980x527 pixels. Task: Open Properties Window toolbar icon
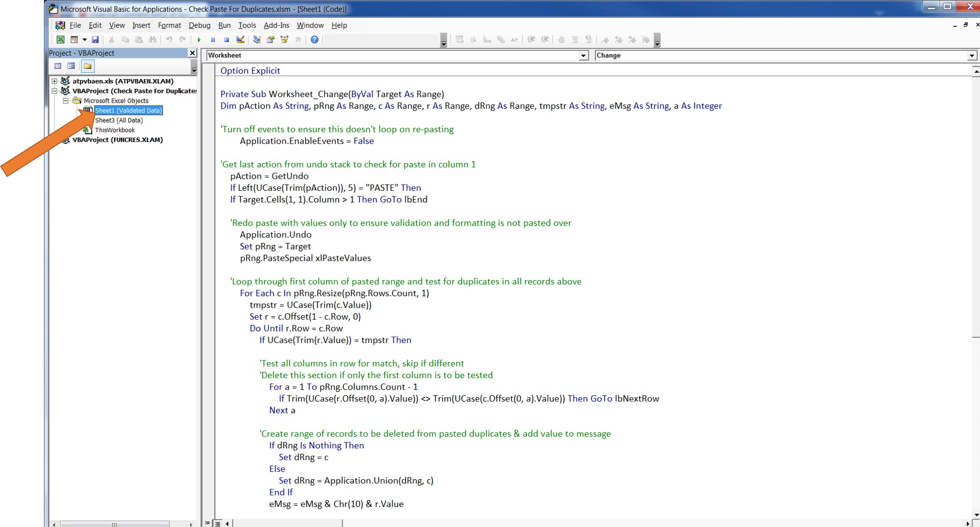pyautogui.click(x=271, y=40)
